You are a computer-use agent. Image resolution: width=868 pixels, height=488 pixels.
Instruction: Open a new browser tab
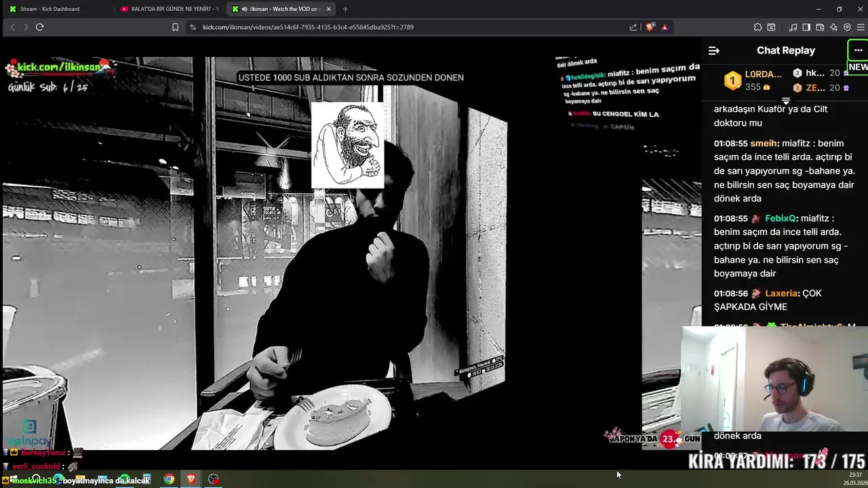point(345,9)
